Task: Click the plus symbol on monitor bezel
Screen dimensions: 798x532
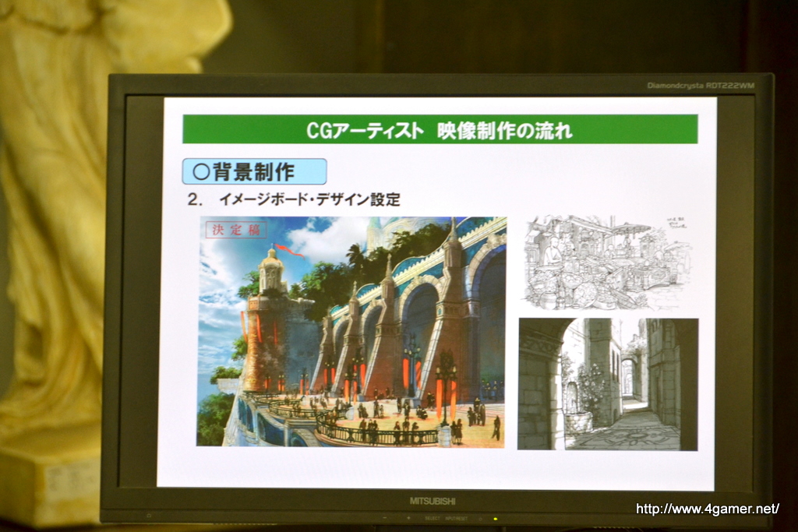Action: [408, 518]
